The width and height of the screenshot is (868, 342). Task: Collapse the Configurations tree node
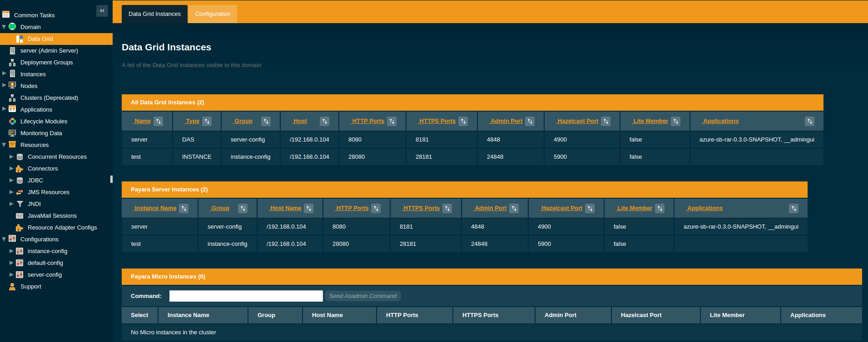point(4,239)
